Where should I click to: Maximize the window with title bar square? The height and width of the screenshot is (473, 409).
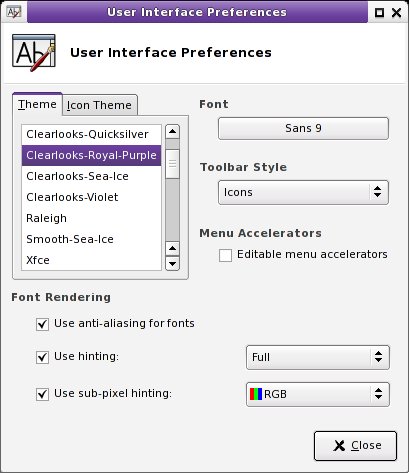379,13
